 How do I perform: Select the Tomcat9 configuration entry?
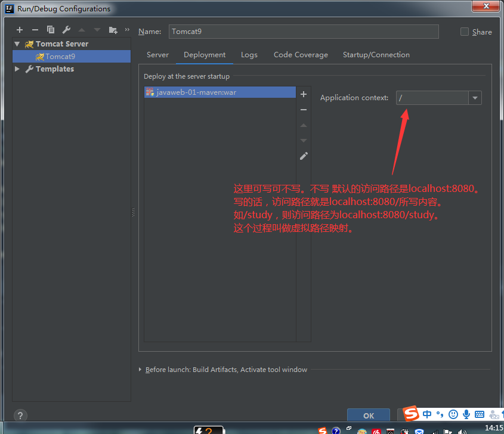coord(72,56)
